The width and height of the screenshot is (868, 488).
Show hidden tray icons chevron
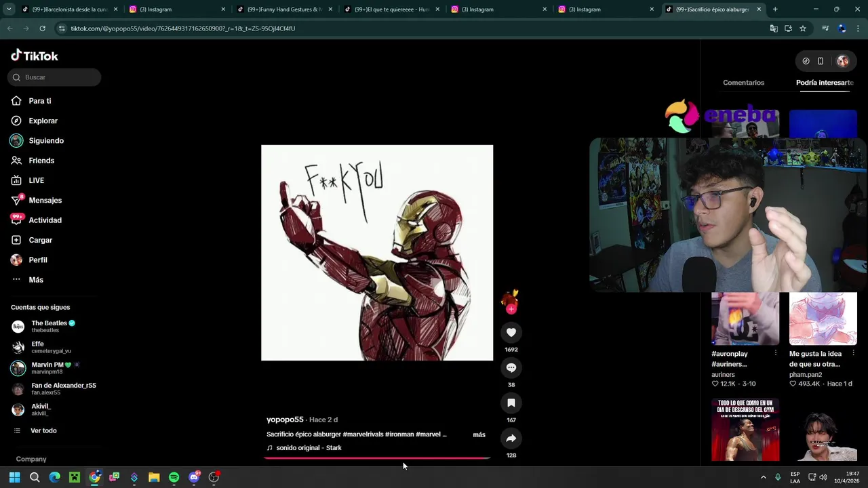point(763,477)
